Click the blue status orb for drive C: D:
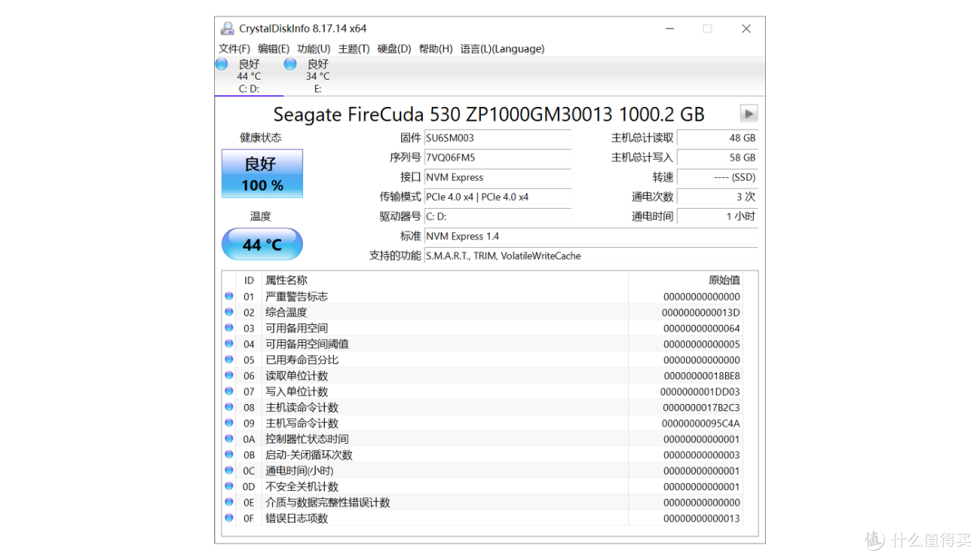 (222, 64)
